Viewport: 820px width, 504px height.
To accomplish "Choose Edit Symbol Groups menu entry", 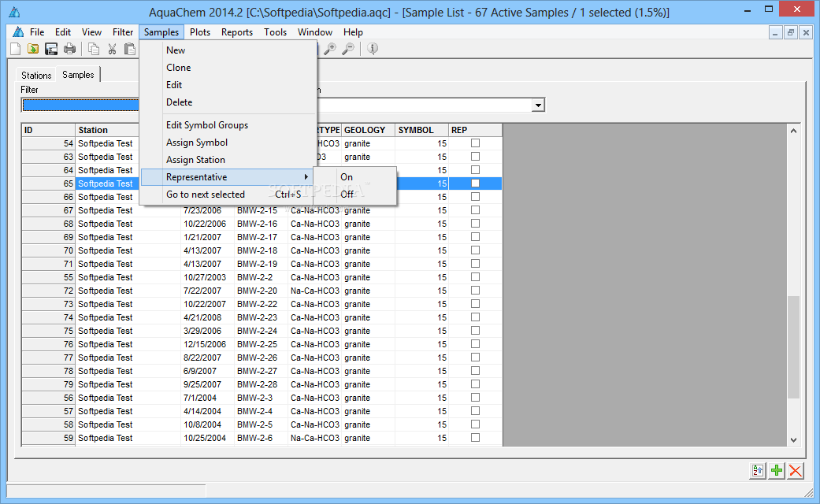I will (229, 125).
